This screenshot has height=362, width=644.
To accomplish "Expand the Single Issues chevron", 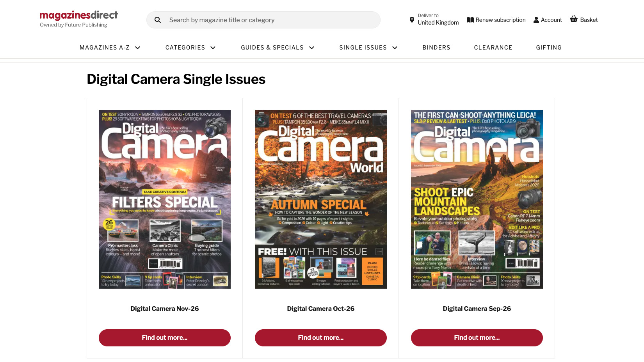I will (395, 48).
